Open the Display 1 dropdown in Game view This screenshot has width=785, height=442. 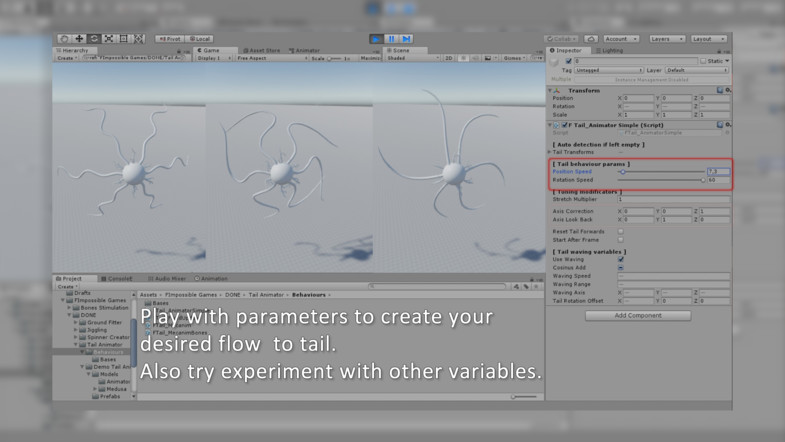click(214, 58)
